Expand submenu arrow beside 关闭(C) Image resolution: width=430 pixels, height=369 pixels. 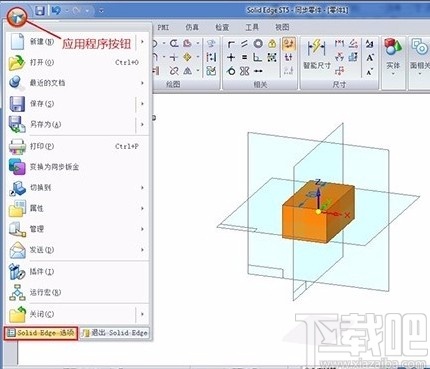point(142,314)
